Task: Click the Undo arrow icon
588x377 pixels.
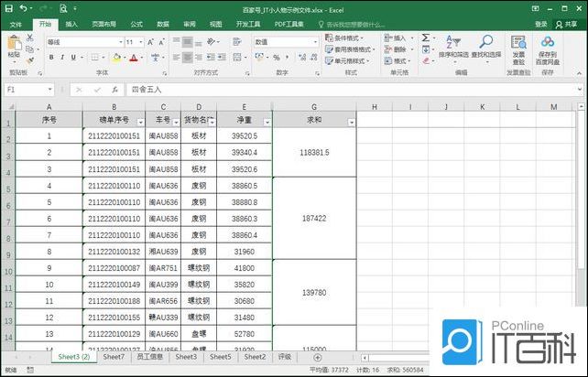Action: (24, 8)
